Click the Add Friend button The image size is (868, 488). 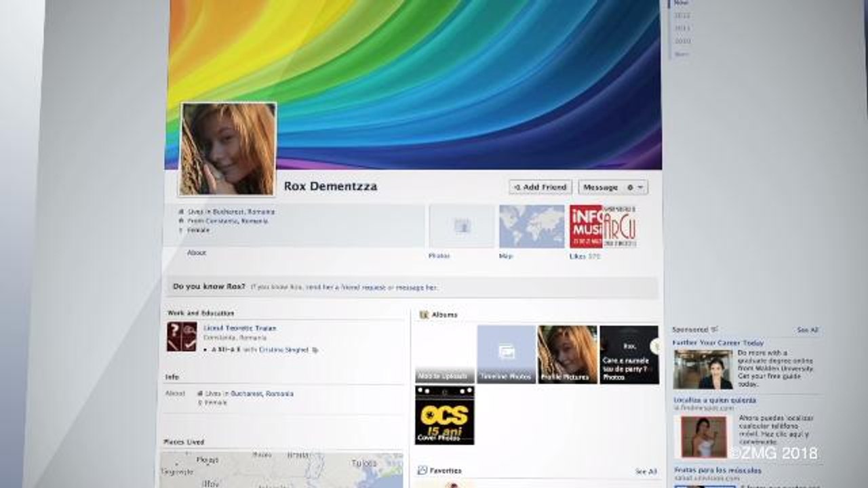click(540, 187)
